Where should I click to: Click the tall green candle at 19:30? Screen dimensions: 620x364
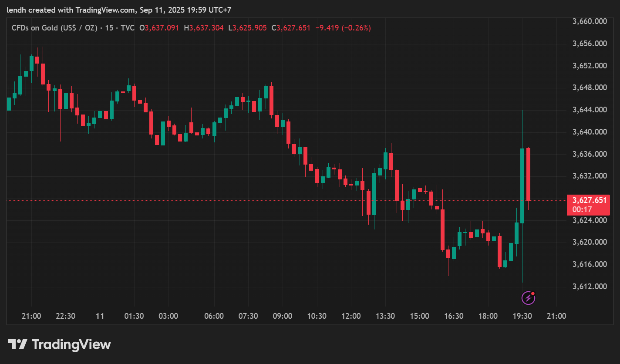(x=522, y=186)
